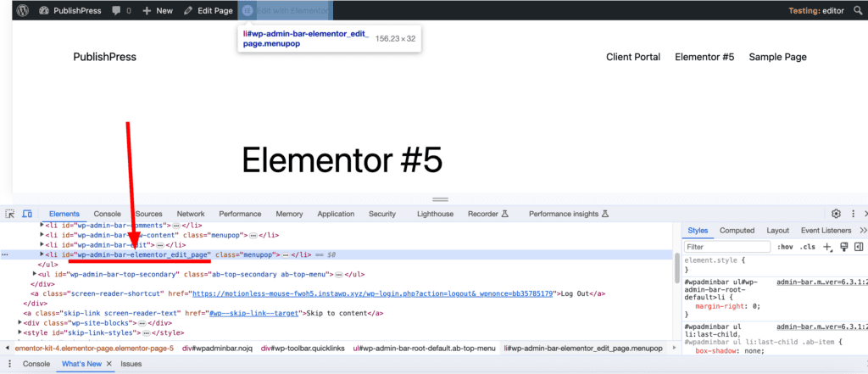This screenshot has width=868, height=374.
Task: Toggle the :hov element state panel
Action: 783,247
